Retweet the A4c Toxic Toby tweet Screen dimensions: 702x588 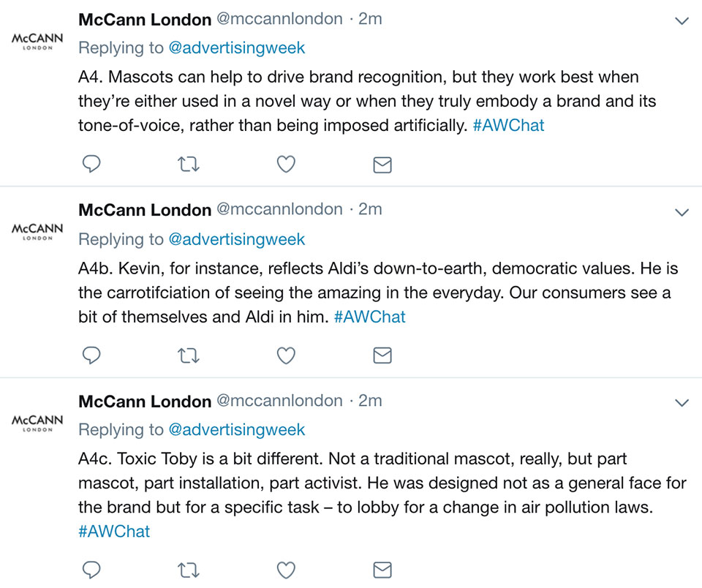tap(189, 570)
